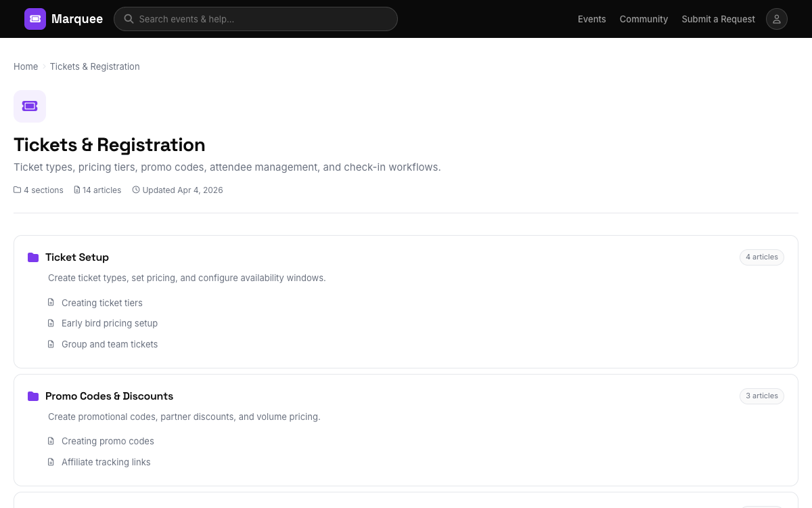This screenshot has height=508, width=812.
Task: Focus the Search events & help field
Action: [x=256, y=19]
